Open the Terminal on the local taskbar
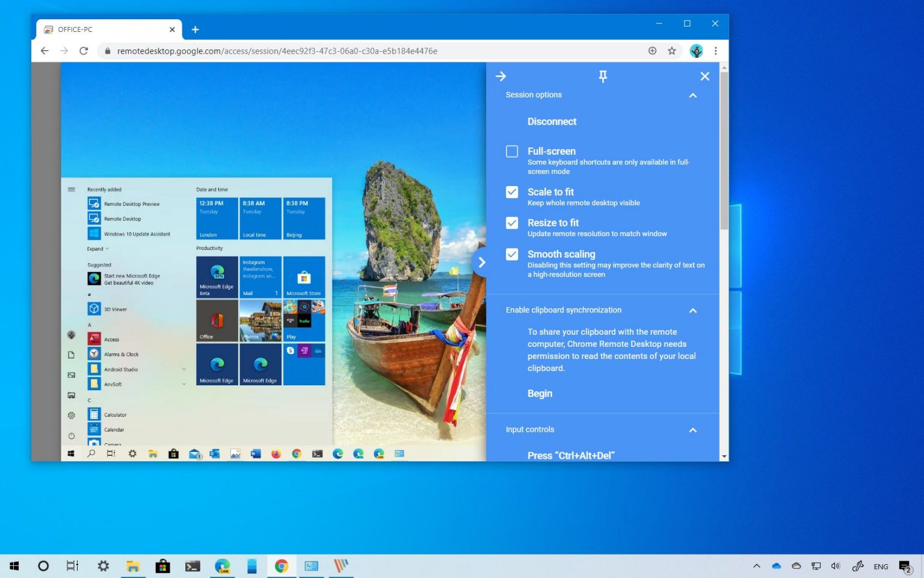The width and height of the screenshot is (924, 578). (192, 566)
